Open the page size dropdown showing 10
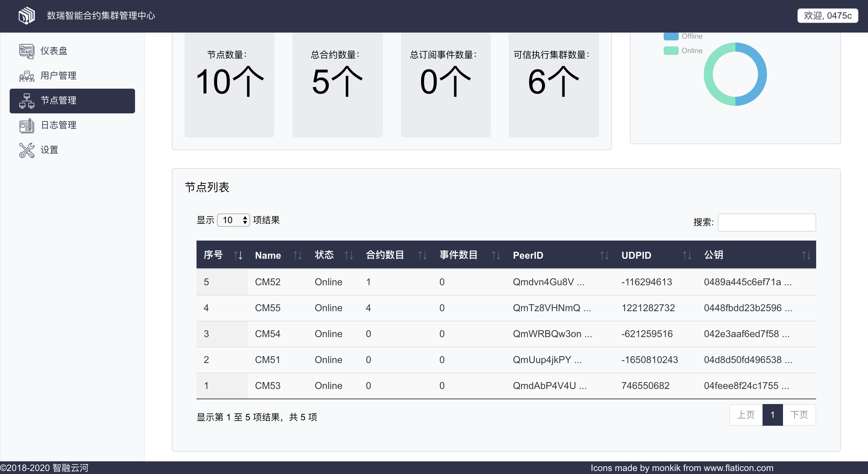The image size is (868, 474). (233, 220)
